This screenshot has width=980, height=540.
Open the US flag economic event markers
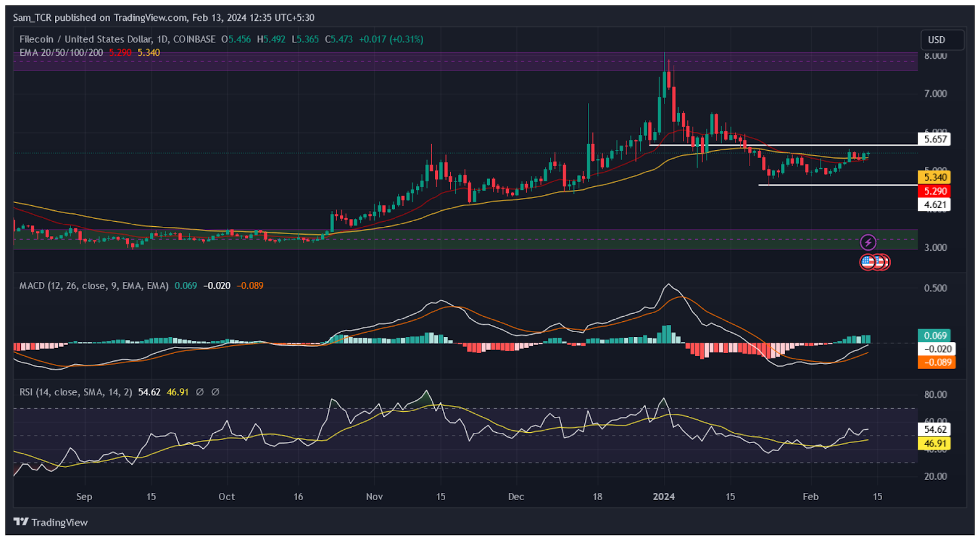tap(875, 262)
